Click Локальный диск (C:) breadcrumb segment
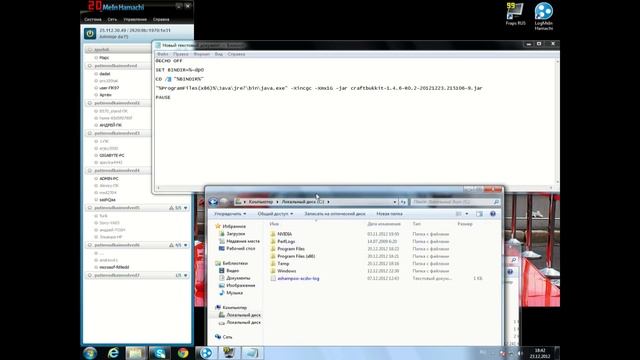Viewport: 640px width, 360px height. (303, 202)
